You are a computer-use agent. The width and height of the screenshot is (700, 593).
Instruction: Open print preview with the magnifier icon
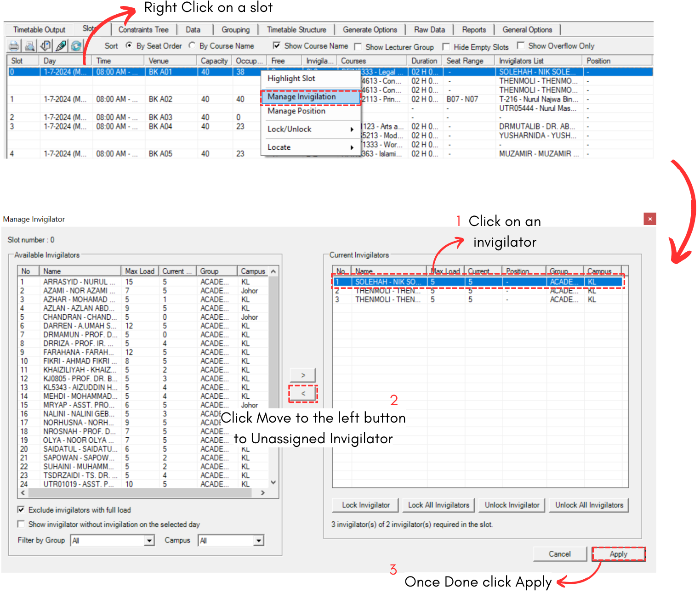[x=30, y=46]
